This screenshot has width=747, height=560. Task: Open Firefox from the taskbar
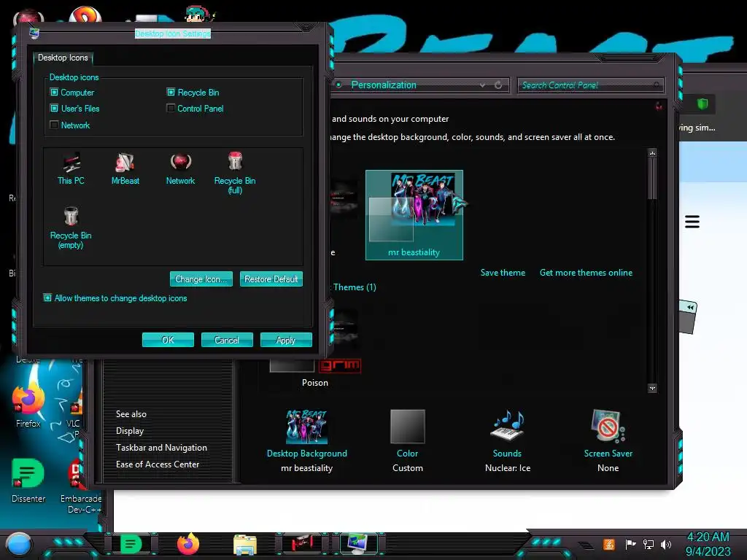[x=188, y=544]
